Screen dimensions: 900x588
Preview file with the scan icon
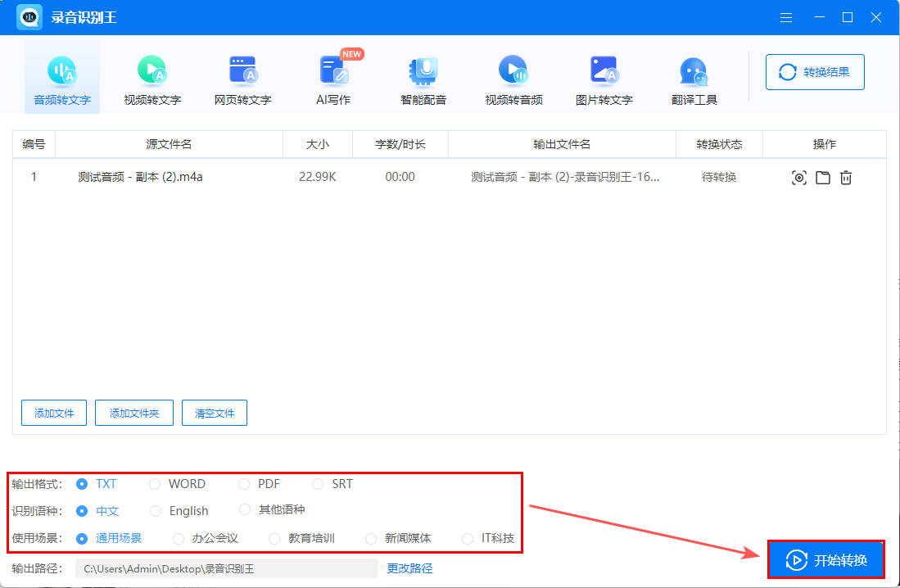tap(799, 177)
